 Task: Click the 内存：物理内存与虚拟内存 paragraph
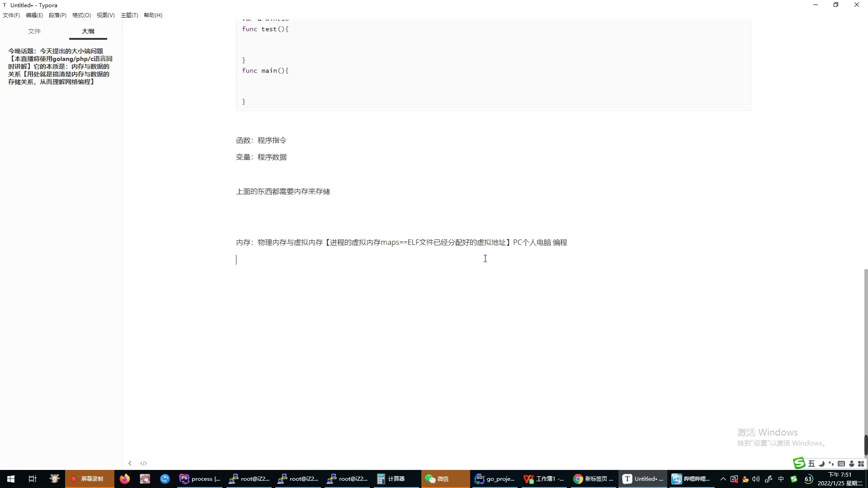pyautogui.click(x=401, y=243)
